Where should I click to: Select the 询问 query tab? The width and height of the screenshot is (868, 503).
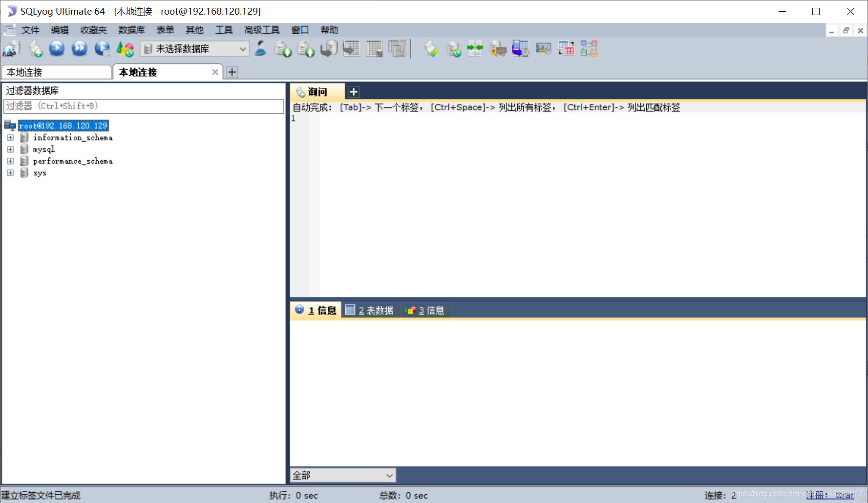pyautogui.click(x=317, y=92)
